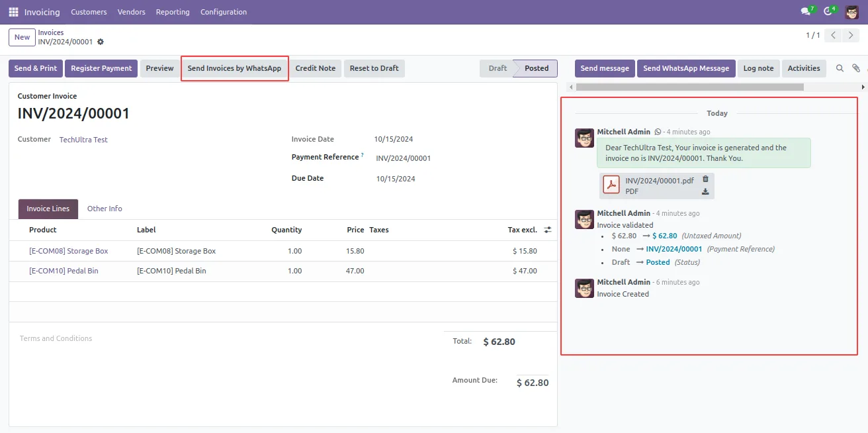The height and width of the screenshot is (433, 868).
Task: Open the Configuration menu
Action: point(224,12)
